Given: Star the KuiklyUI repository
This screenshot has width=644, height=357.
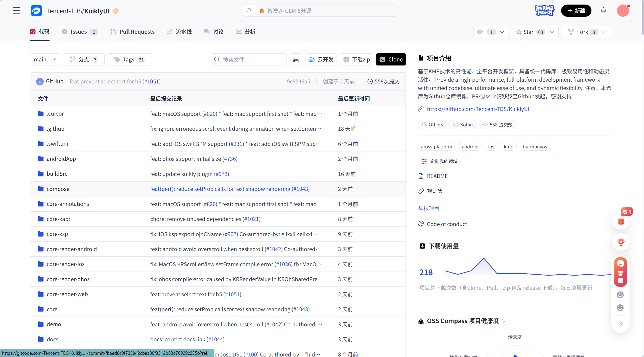Looking at the screenshot, I should tap(529, 32).
